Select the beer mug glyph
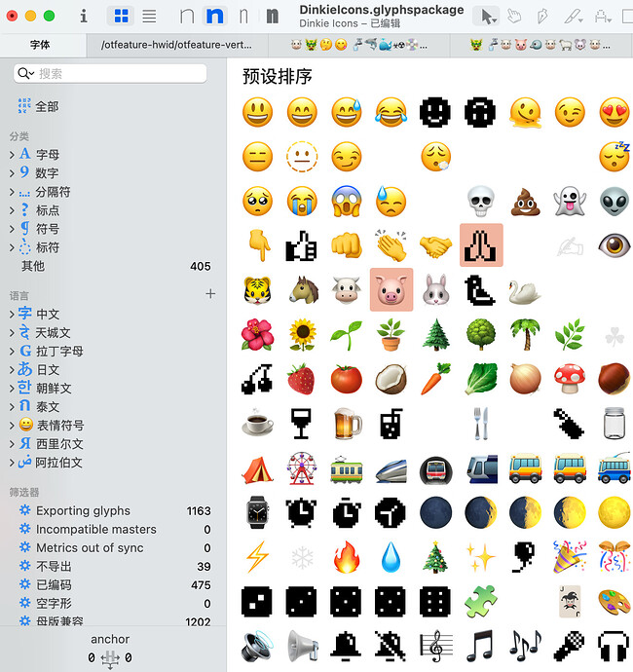633x672 pixels. [x=347, y=424]
